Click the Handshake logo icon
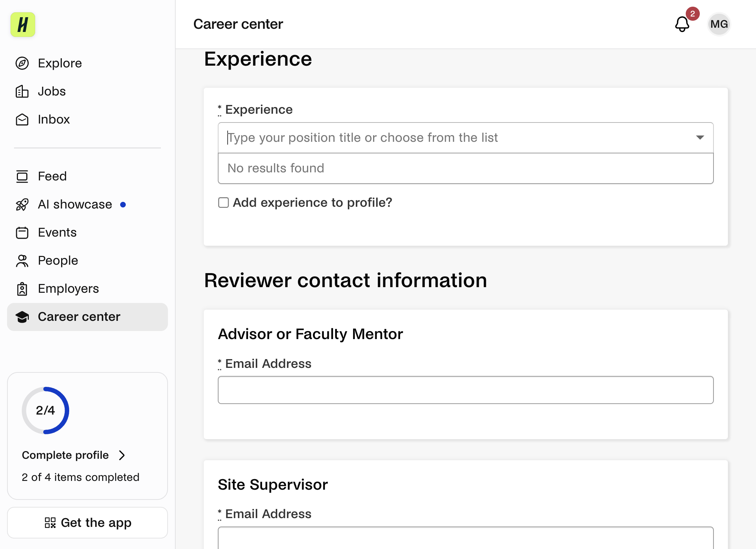Image resolution: width=756 pixels, height=549 pixels. [x=23, y=25]
